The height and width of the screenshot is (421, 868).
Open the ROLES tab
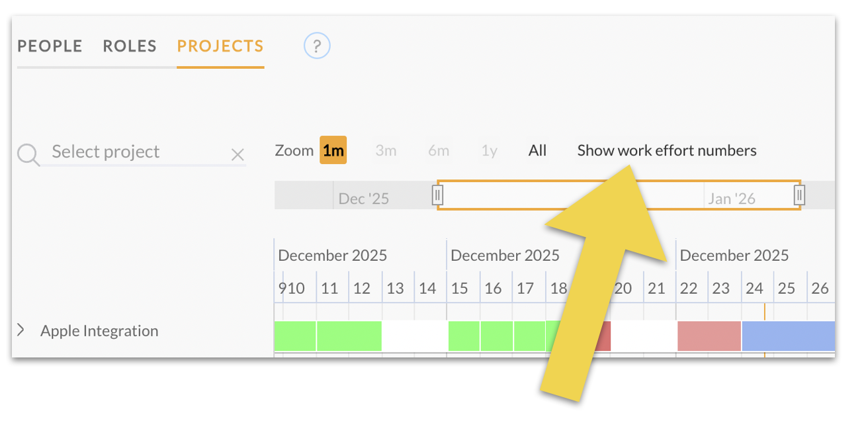[130, 46]
